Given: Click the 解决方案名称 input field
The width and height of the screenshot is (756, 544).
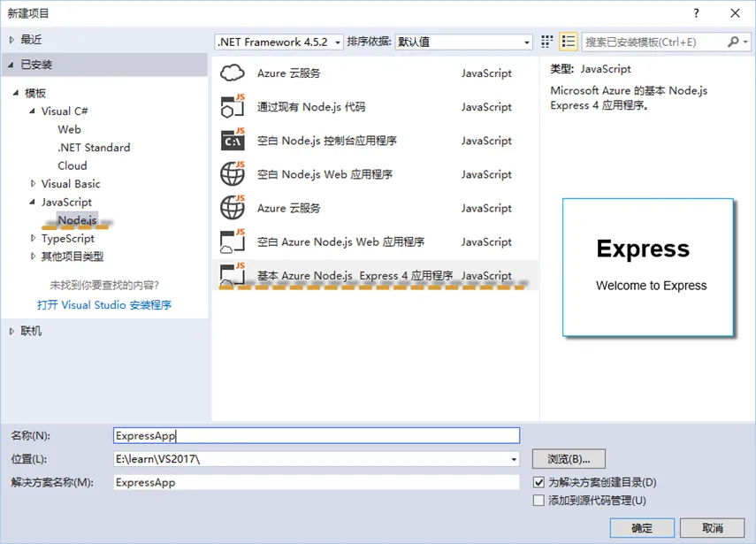Looking at the screenshot, I should pyautogui.click(x=317, y=482).
